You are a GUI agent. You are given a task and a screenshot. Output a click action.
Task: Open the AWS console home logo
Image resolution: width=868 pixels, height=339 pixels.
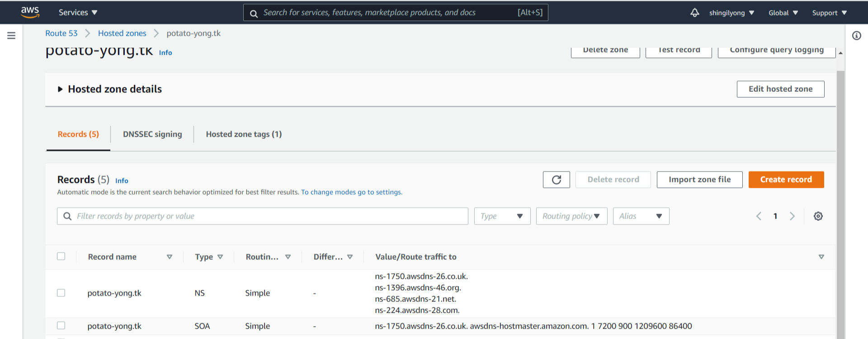(30, 12)
